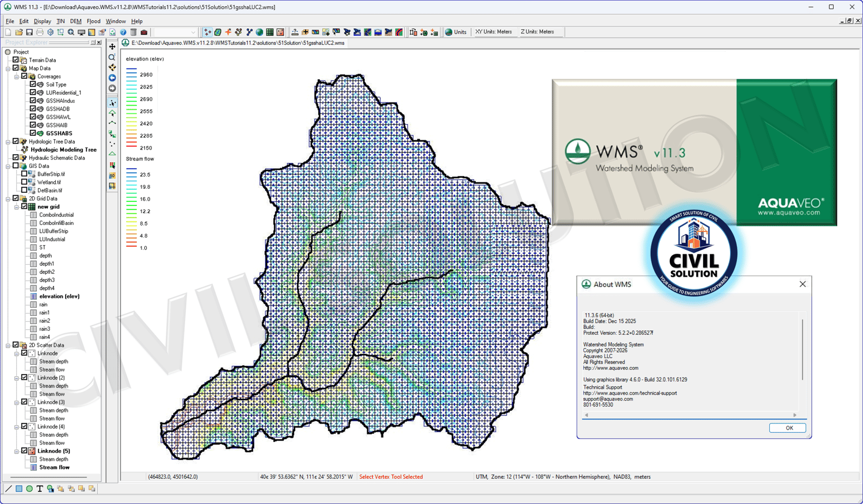Switch to the Terrain Data module icon
Image resolution: width=863 pixels, height=504 pixels.
(x=208, y=32)
